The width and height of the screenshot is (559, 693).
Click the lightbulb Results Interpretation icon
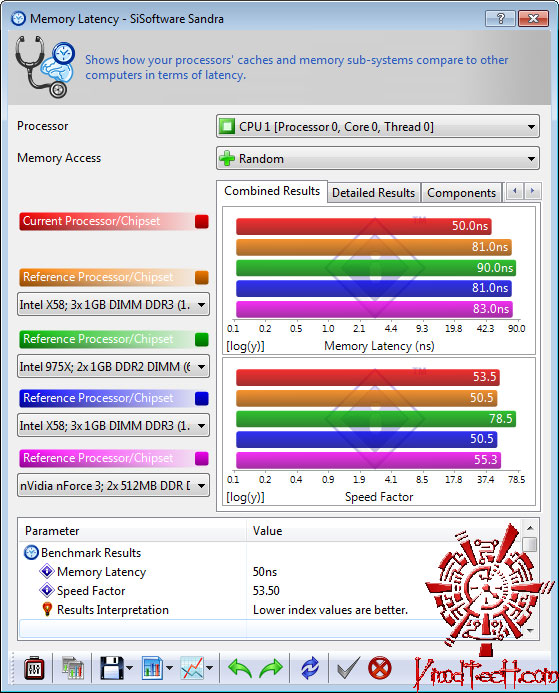coord(47,610)
